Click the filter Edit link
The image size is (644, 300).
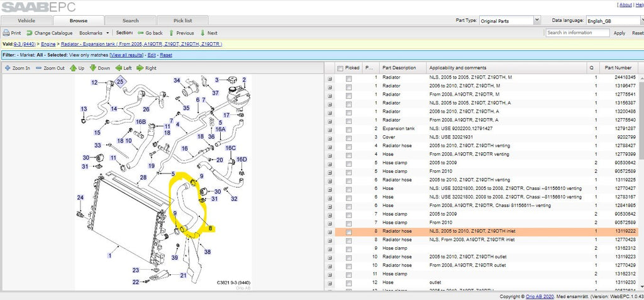tap(152, 55)
